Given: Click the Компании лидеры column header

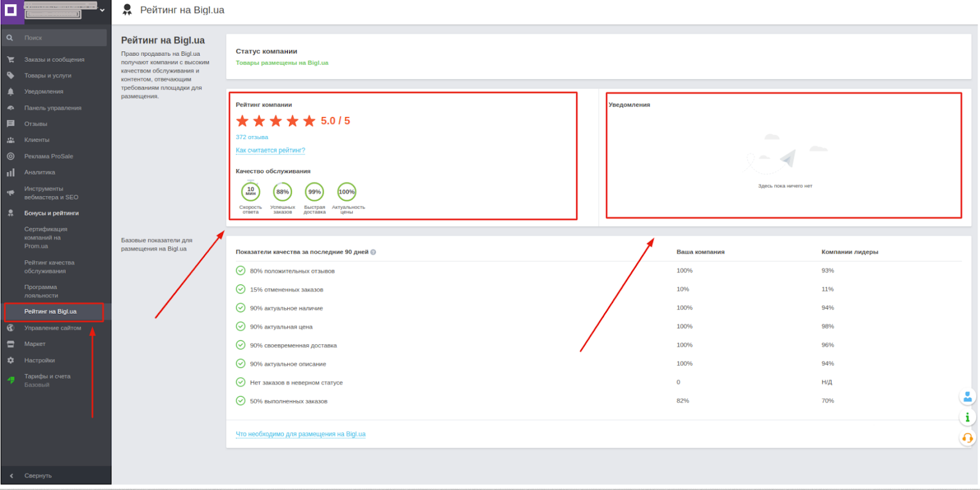Looking at the screenshot, I should (x=850, y=252).
